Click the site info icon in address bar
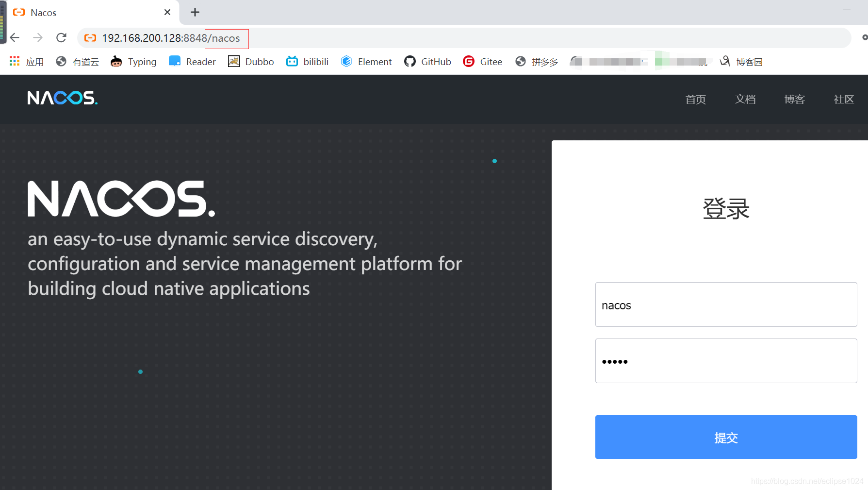The image size is (868, 490). (x=90, y=38)
